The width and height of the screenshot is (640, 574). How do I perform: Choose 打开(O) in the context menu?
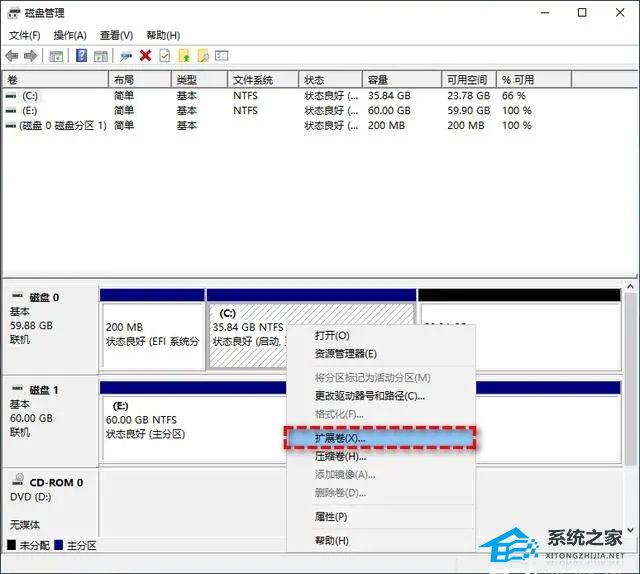point(381,336)
